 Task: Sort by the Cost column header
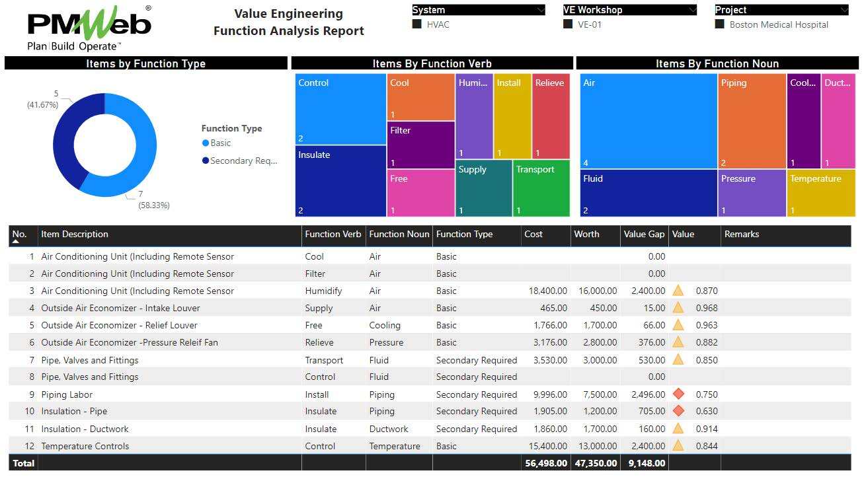point(533,235)
